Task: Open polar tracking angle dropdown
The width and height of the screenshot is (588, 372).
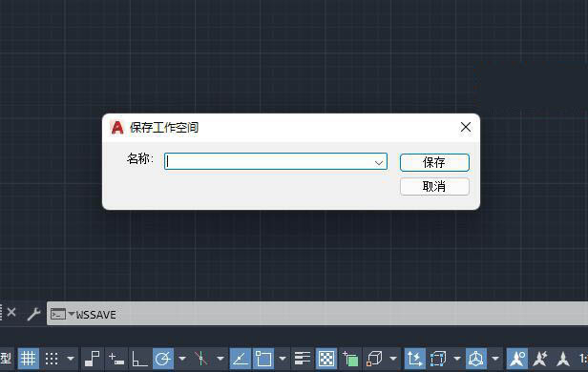Action: point(182,359)
